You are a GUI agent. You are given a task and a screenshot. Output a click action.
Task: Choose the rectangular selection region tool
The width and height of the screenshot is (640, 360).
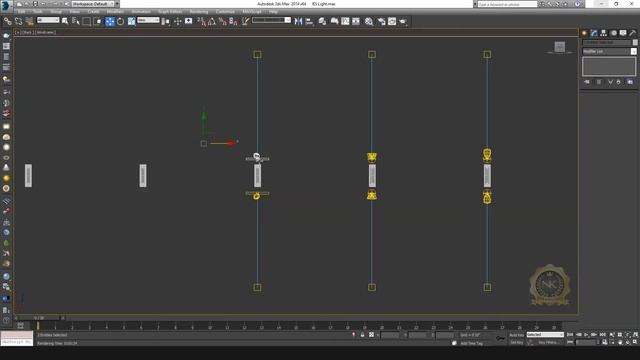pos(87,21)
